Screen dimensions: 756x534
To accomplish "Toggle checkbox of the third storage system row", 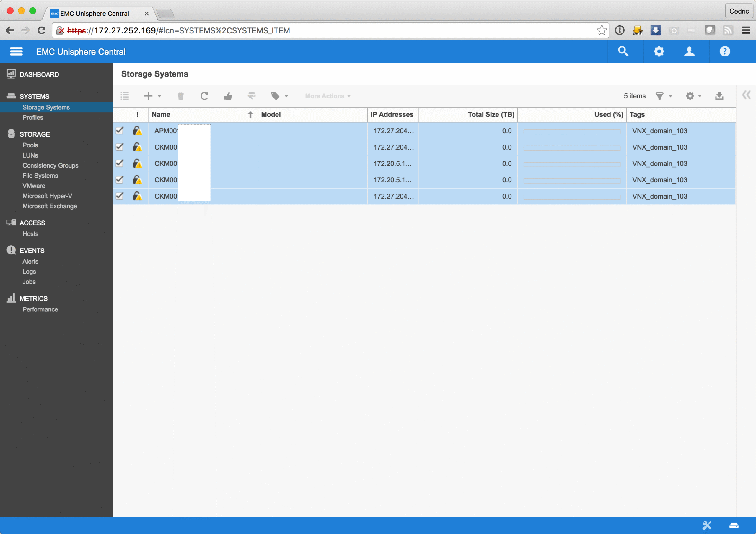I will [120, 163].
